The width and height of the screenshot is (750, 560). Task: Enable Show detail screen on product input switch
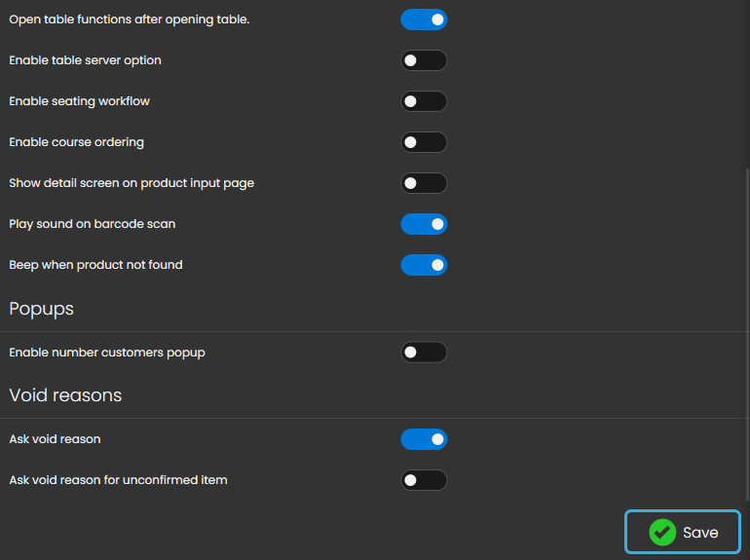424,183
